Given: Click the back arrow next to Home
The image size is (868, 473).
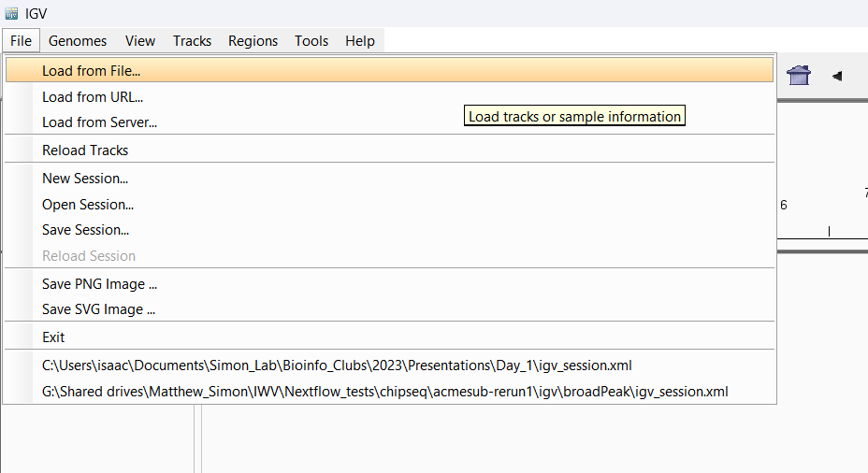Looking at the screenshot, I should click(837, 76).
